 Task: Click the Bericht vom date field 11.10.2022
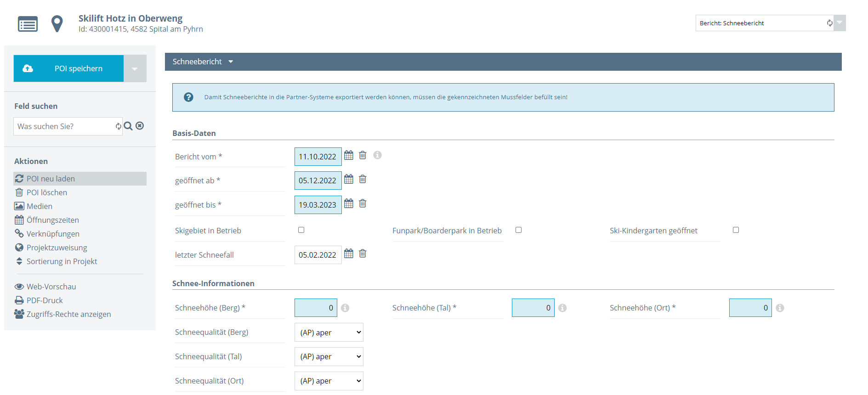(x=318, y=157)
